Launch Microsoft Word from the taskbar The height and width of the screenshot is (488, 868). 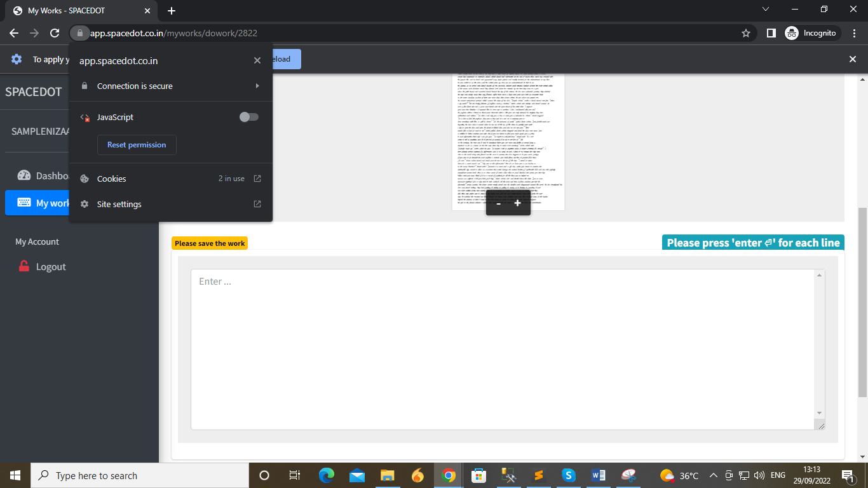(x=597, y=475)
